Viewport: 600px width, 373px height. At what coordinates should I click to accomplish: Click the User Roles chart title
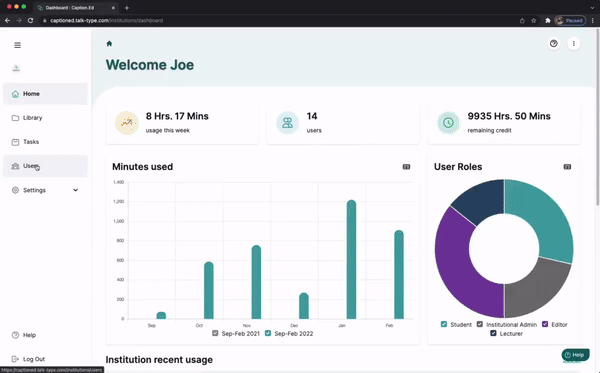(x=458, y=167)
